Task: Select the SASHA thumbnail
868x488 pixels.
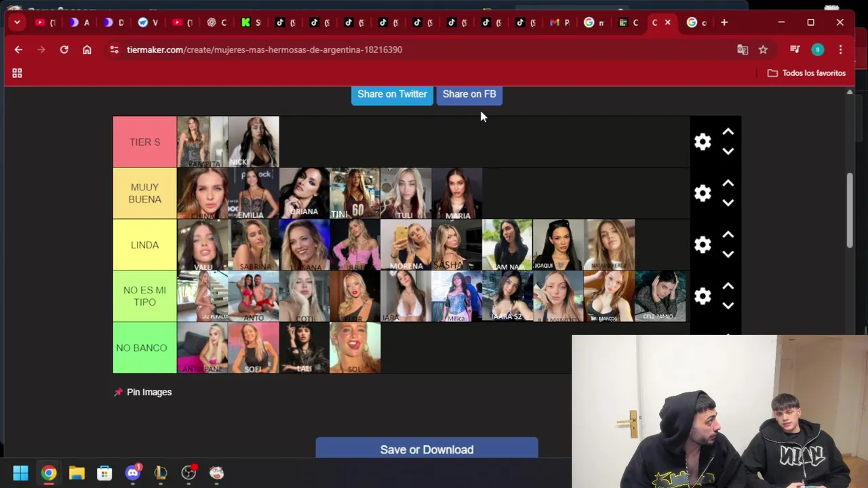Action: coord(456,245)
